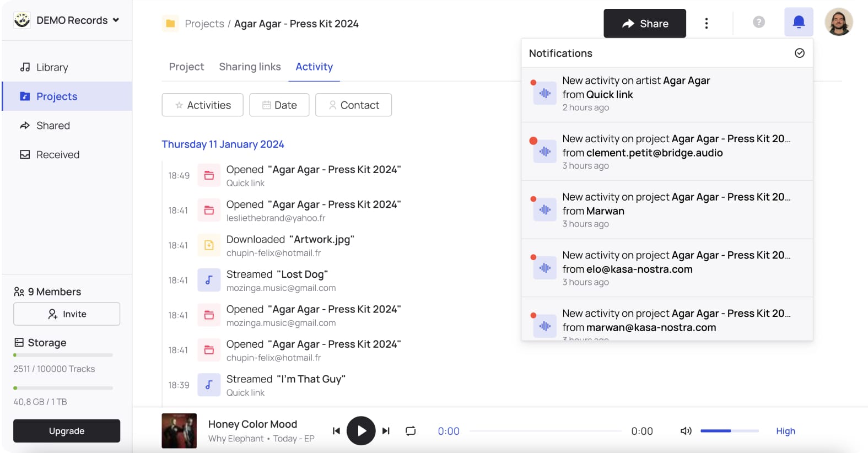This screenshot has width=868, height=453.
Task: Go to the previous track
Action: coord(336,431)
